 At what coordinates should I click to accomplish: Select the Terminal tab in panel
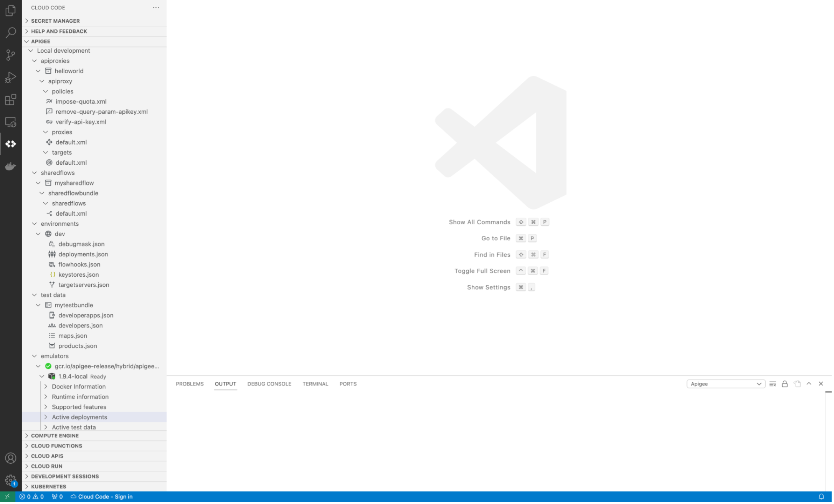click(315, 383)
